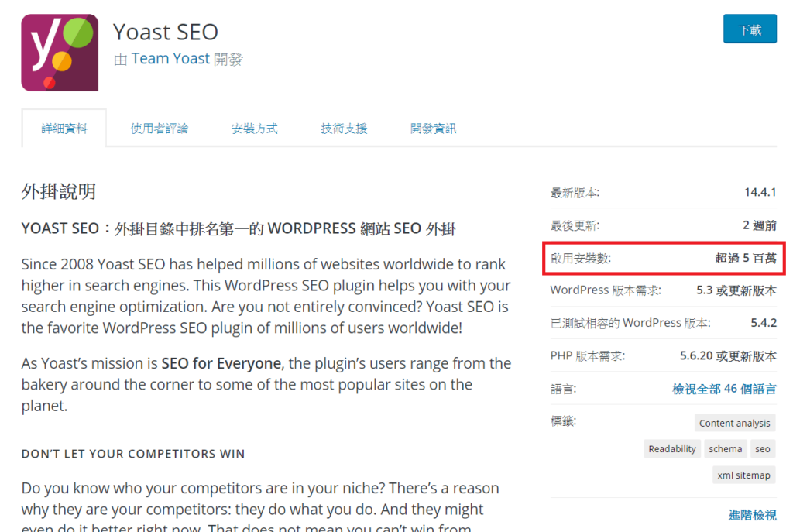Click the 外掛說明 heading
Screen dimensions: 793x532
(59, 192)
